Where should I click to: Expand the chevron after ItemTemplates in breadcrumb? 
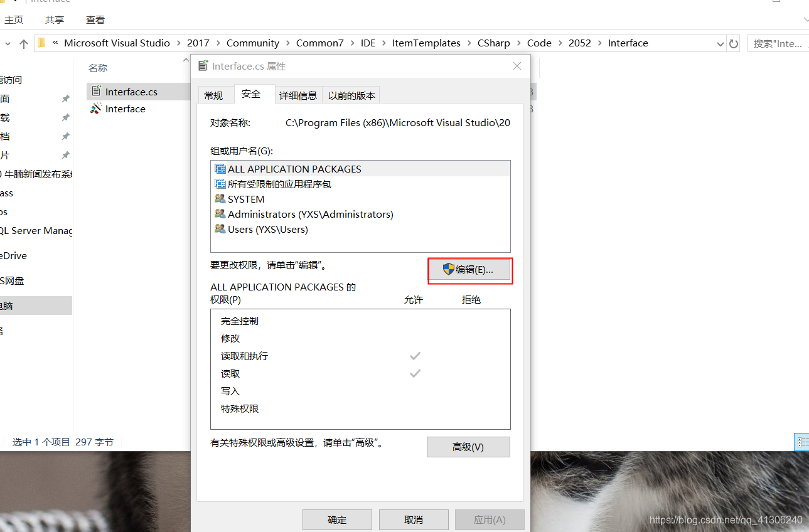(469, 43)
